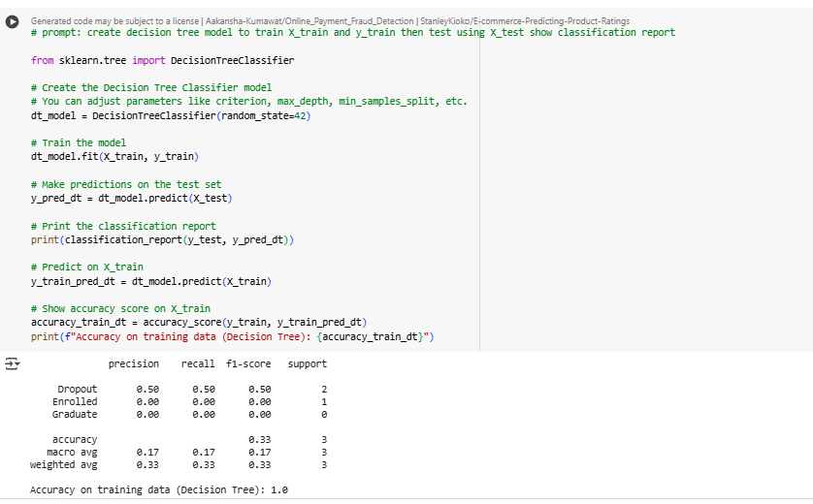
Task: Click the 'f1-score' column header in output
Action: 248,364
